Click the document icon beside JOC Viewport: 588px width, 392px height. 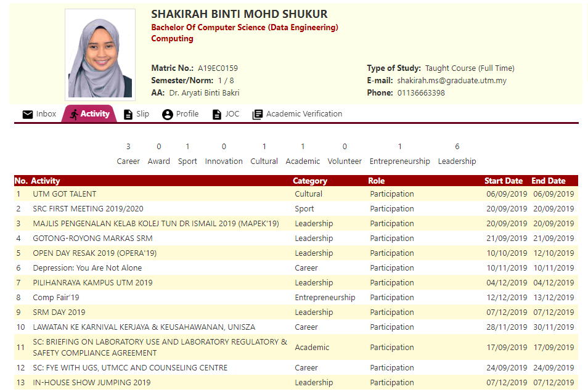(216, 114)
